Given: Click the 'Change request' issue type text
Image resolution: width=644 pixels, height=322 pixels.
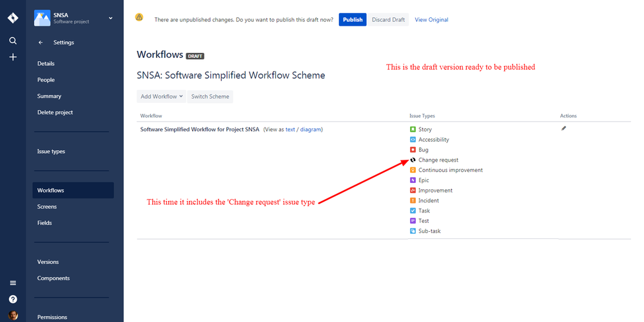Looking at the screenshot, I should 438,160.
